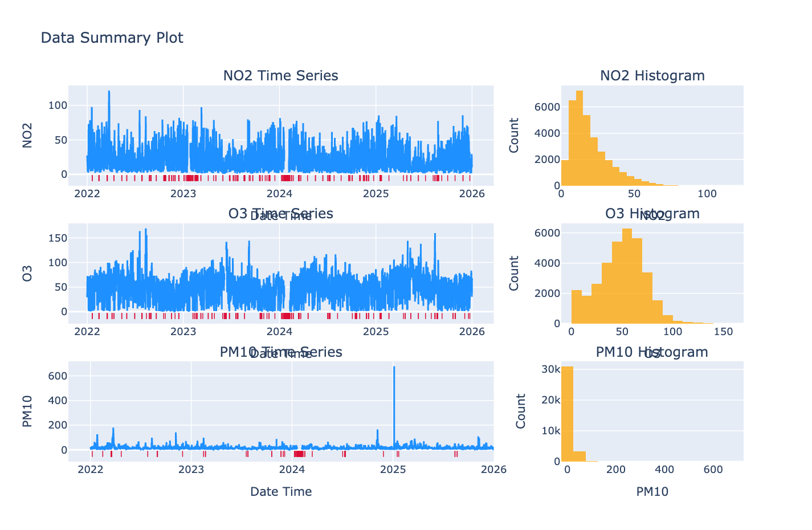Image resolution: width=812 pixels, height=530 pixels.
Task: Click the 2024 tick on PM10 time series axis
Action: tap(292, 470)
